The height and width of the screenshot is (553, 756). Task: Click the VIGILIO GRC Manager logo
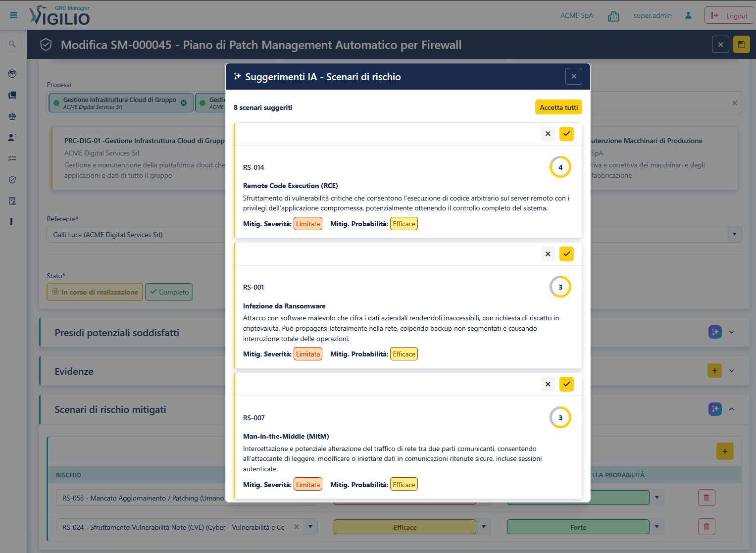(x=59, y=15)
